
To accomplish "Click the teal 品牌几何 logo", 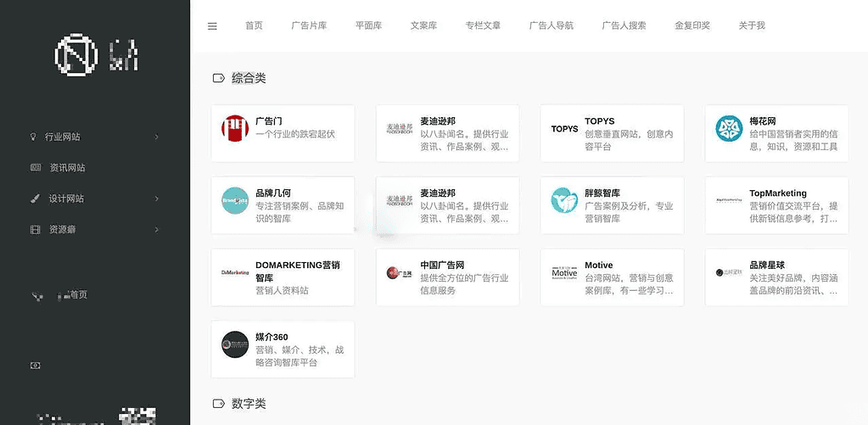I will [x=235, y=200].
